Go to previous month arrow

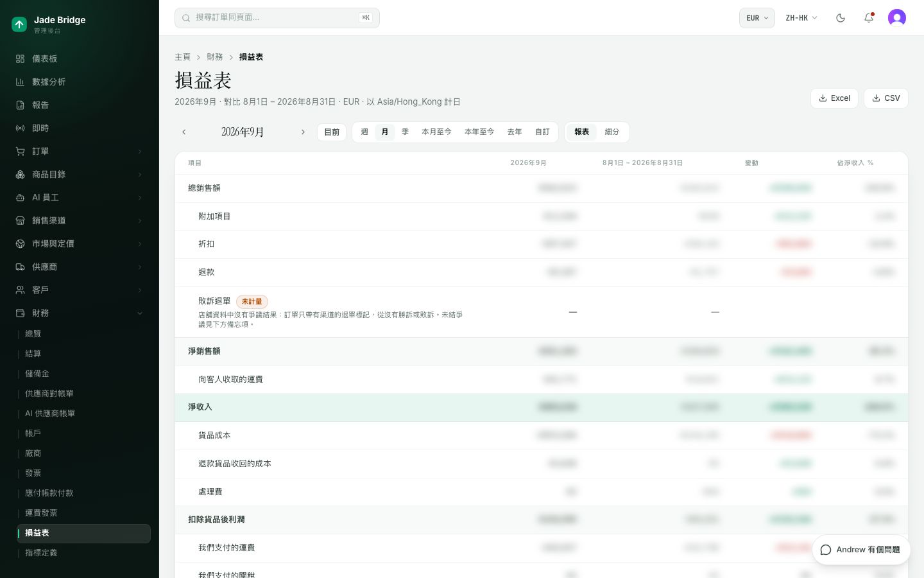click(x=184, y=132)
